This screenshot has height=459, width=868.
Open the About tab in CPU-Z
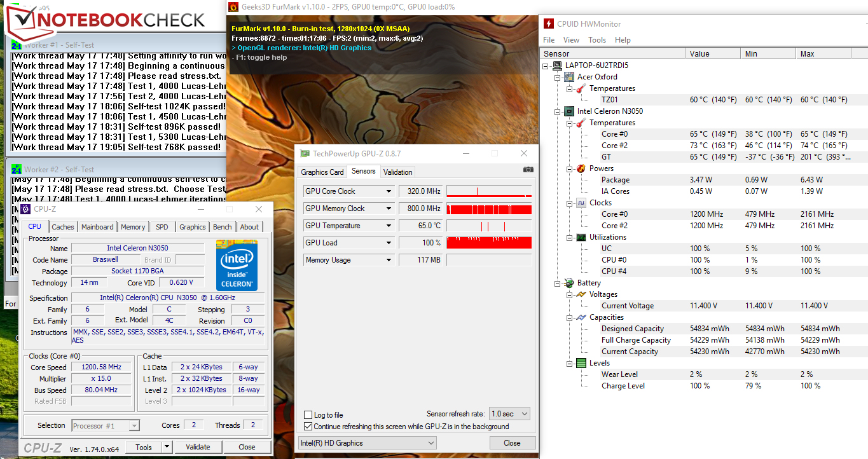coord(249,227)
